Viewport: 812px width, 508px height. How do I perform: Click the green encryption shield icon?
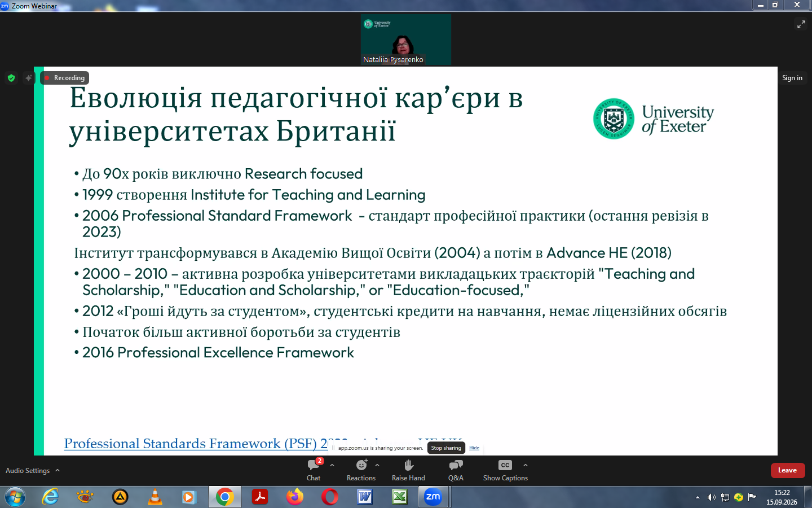click(11, 78)
